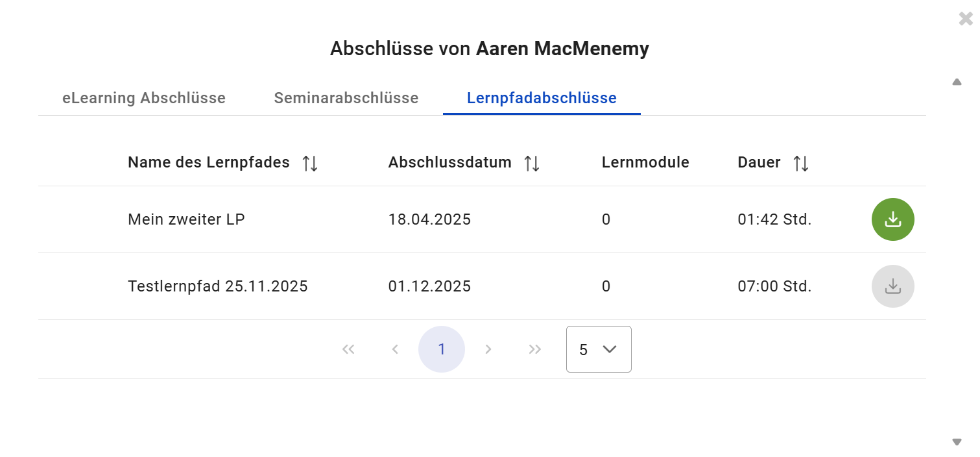
Task: Select the Lernpfadabschlüsse tab
Action: 542,98
